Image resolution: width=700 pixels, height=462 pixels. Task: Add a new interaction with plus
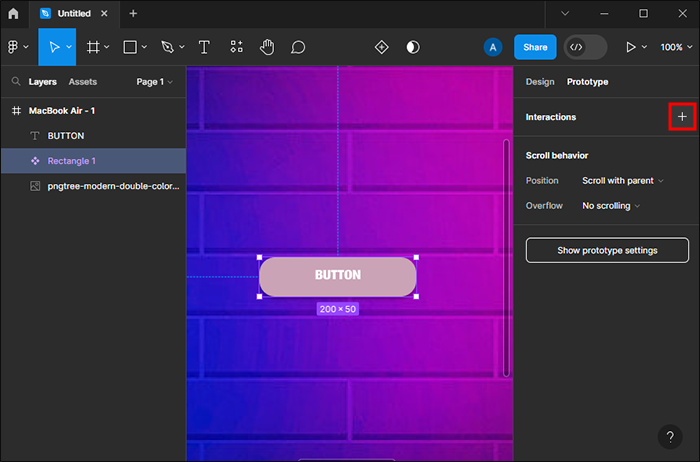point(682,117)
